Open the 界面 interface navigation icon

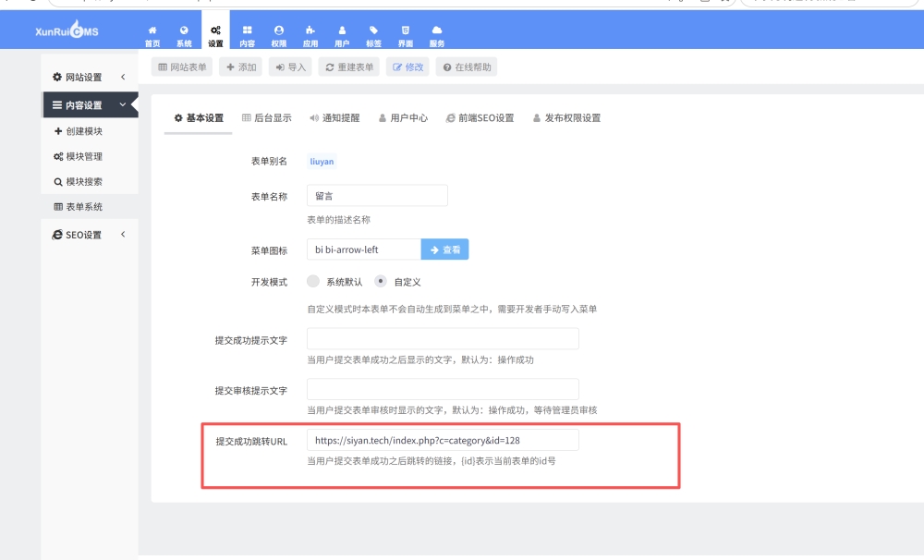pos(406,36)
